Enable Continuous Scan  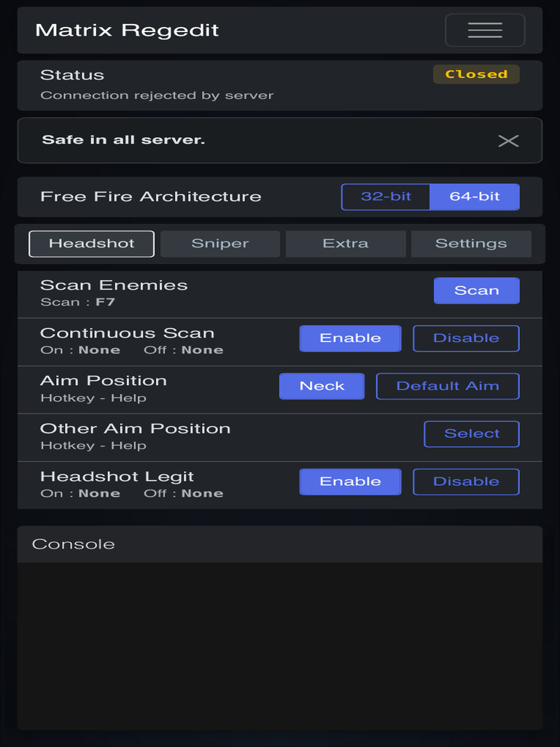[350, 338]
